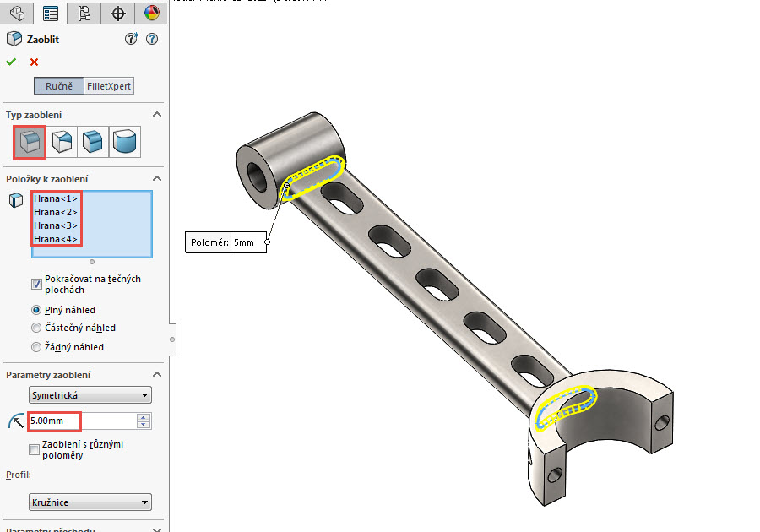Open the DisplayManager color ball tab
The image size is (760, 532).
151,13
